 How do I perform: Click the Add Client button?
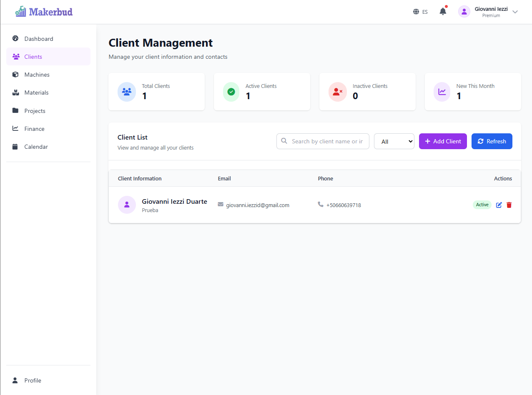[x=443, y=141]
